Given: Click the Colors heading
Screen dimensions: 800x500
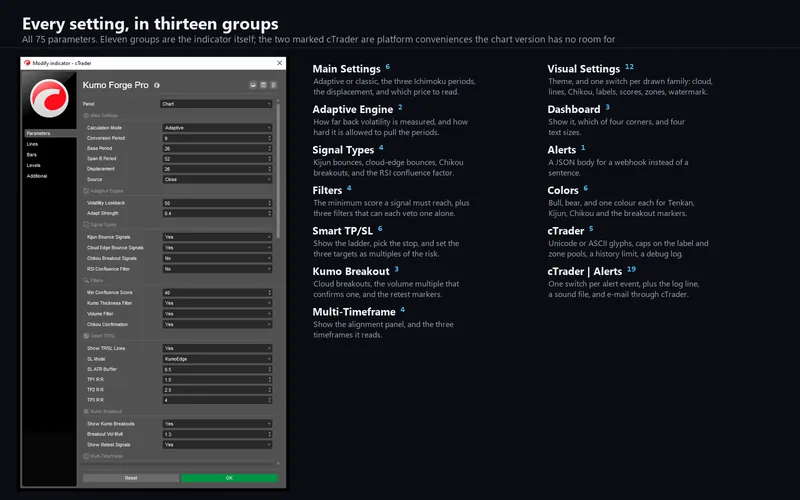Looking at the screenshot, I should pyautogui.click(x=563, y=190).
